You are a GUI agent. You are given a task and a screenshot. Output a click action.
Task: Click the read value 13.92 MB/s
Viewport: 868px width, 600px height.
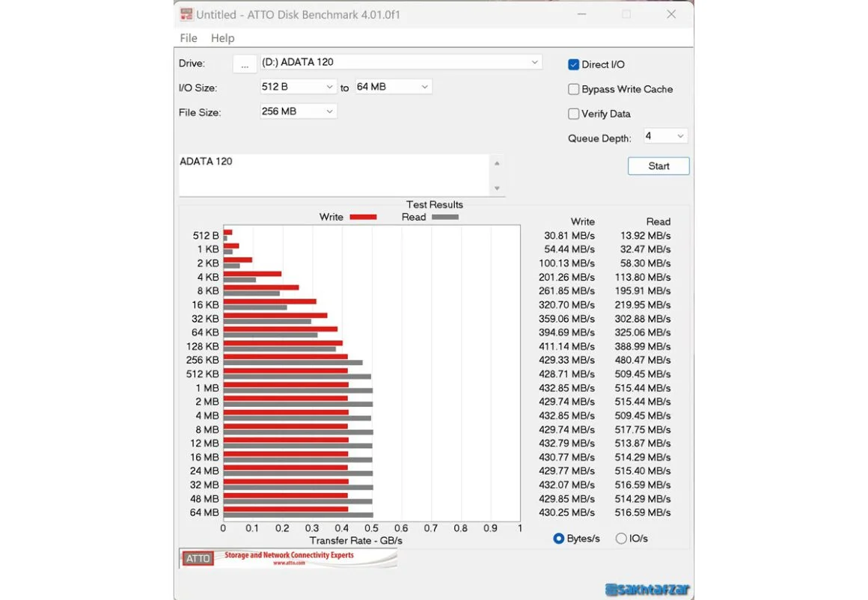(645, 236)
